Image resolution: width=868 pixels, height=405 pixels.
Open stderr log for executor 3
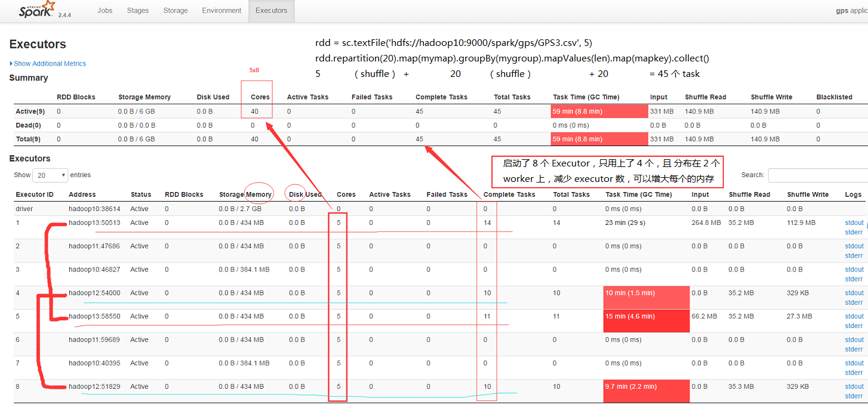pos(854,279)
